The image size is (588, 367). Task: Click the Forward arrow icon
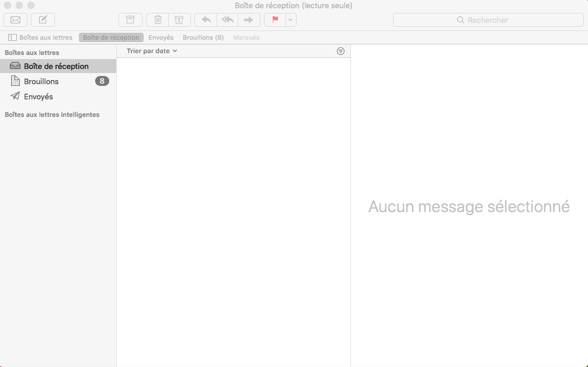coord(249,20)
